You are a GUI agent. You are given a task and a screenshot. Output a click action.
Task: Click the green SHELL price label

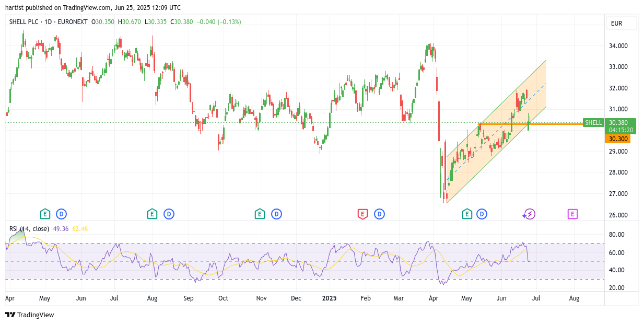point(593,123)
